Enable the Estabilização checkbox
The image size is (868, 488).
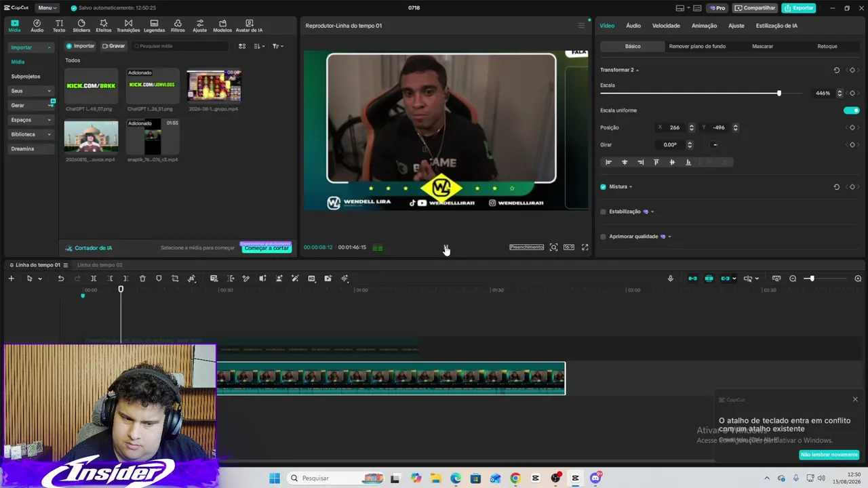pyautogui.click(x=603, y=211)
